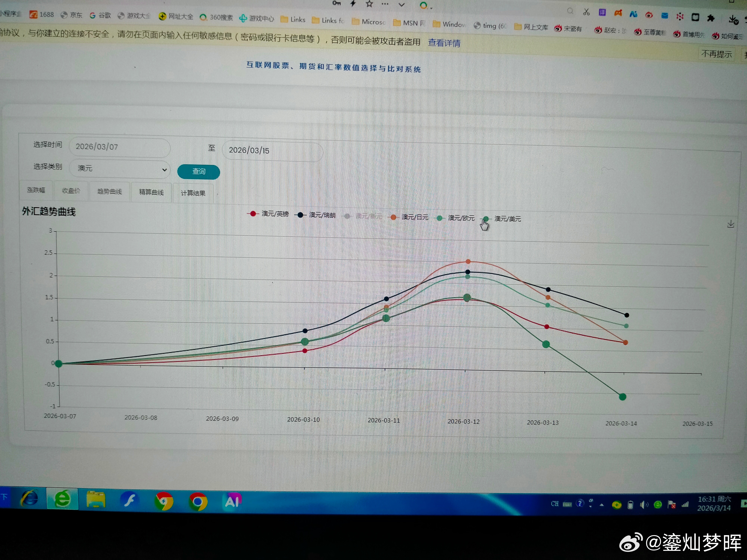This screenshot has width=747, height=560.
Task: Switch to the 涨跌幅 tab
Action: [36, 190]
